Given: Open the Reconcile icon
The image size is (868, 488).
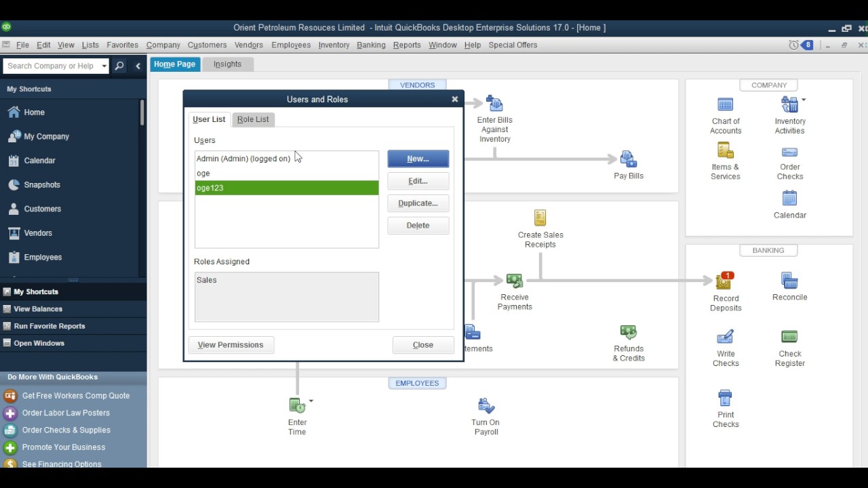Looking at the screenshot, I should [x=789, y=281].
